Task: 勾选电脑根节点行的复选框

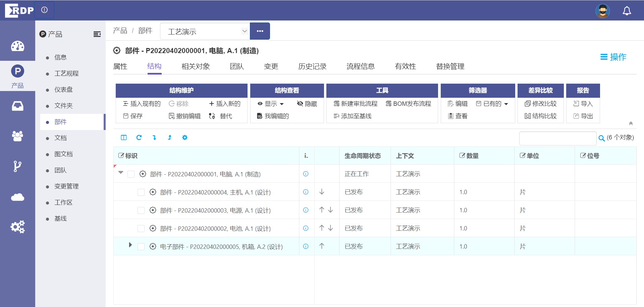Action: click(131, 174)
